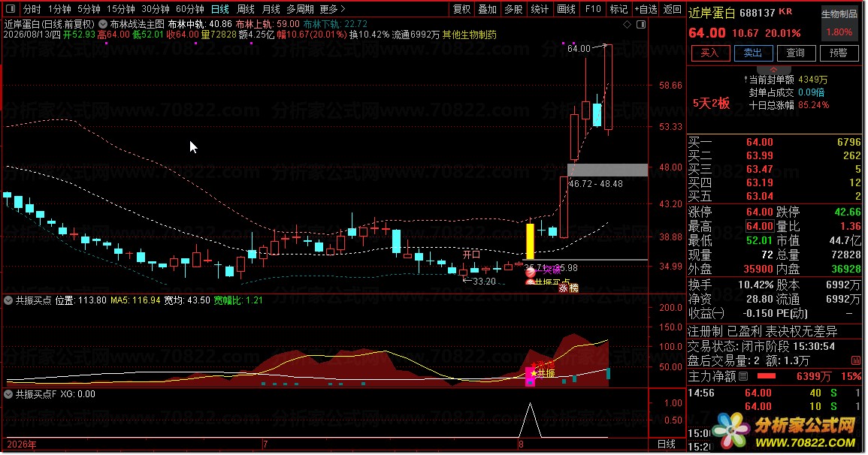The height and width of the screenshot is (455, 868).
Task: Click the gray 46.72 - 48.48 gap zone
Action: click(x=607, y=170)
